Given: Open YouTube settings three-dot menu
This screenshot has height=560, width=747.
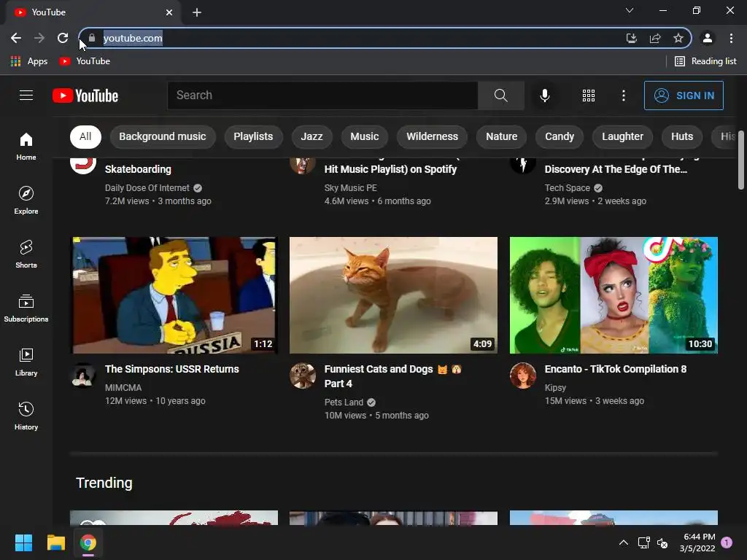Looking at the screenshot, I should [x=623, y=96].
